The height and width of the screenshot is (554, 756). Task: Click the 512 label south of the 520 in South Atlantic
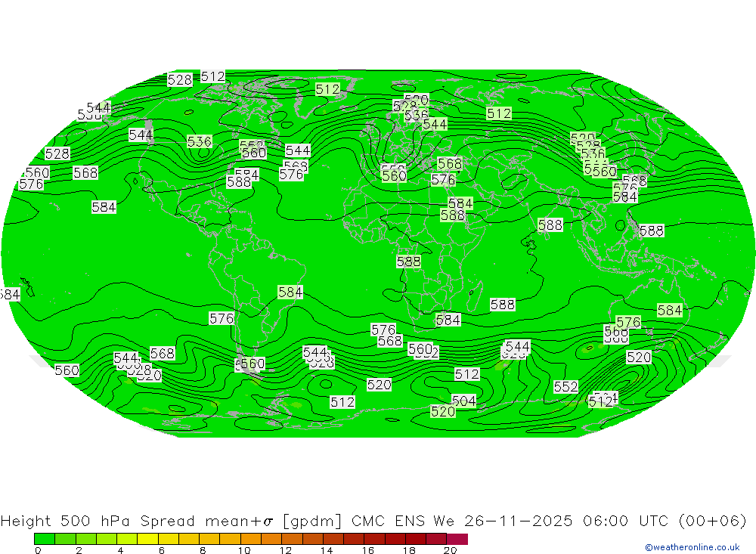click(342, 402)
